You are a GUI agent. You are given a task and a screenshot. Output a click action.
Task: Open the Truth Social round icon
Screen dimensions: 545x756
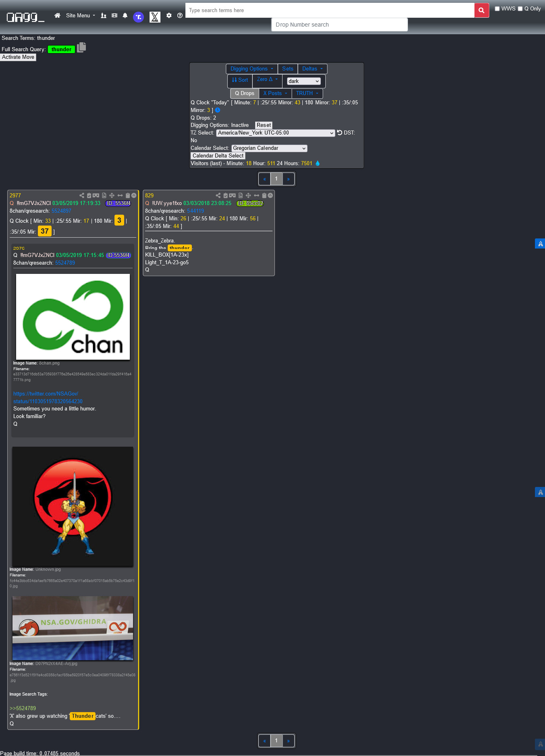click(x=139, y=17)
